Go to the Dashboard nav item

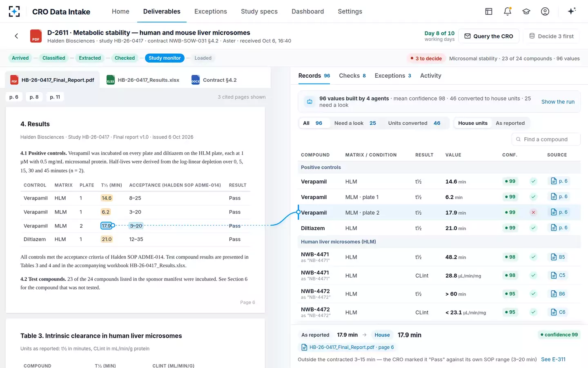307,11
